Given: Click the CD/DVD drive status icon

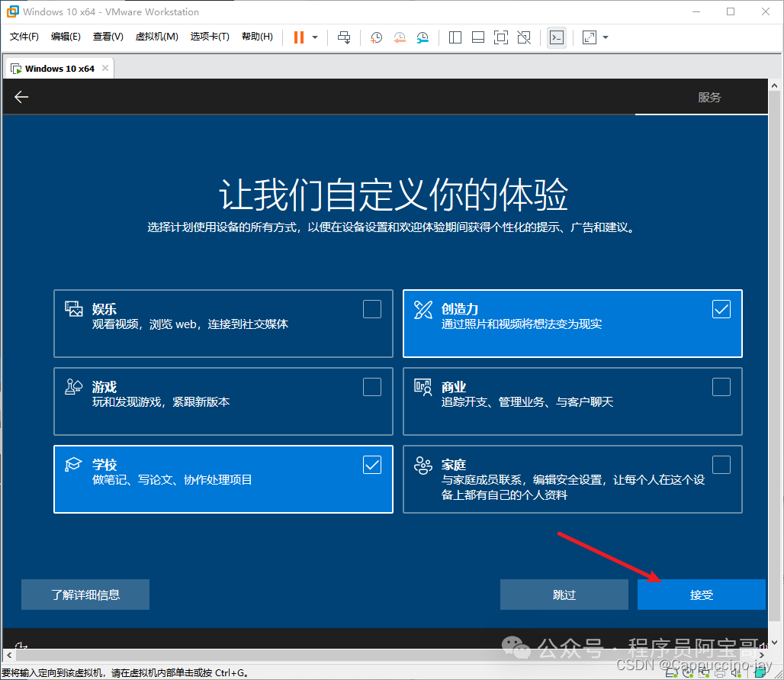Looking at the screenshot, I should 688,673.
